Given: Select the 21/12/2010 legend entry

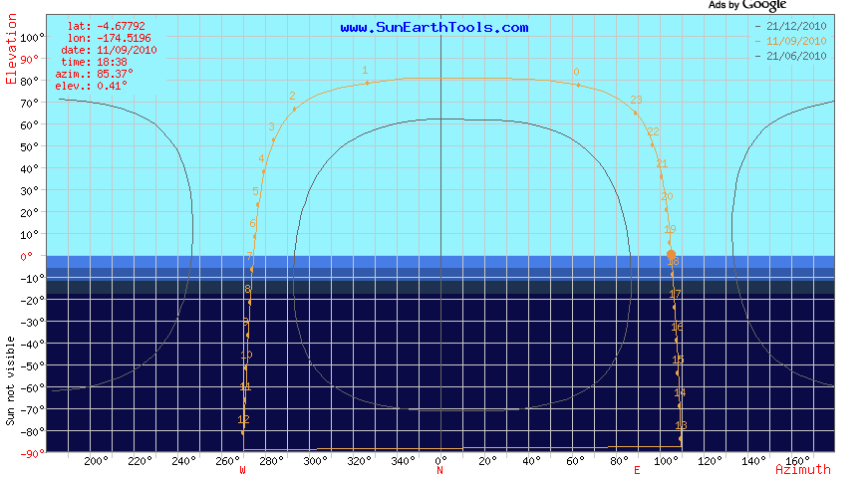Looking at the screenshot, I should [x=791, y=26].
